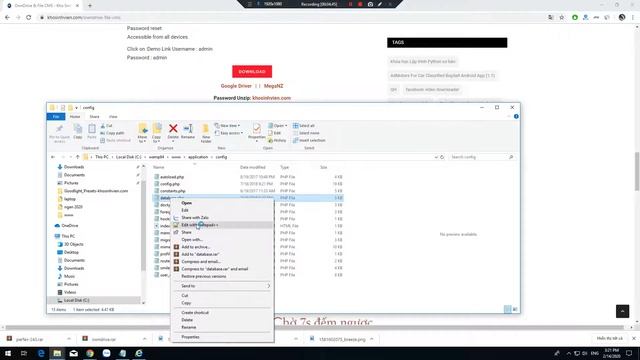
Task: Click Chrome bookmark star icon
Action: [x=562, y=18]
